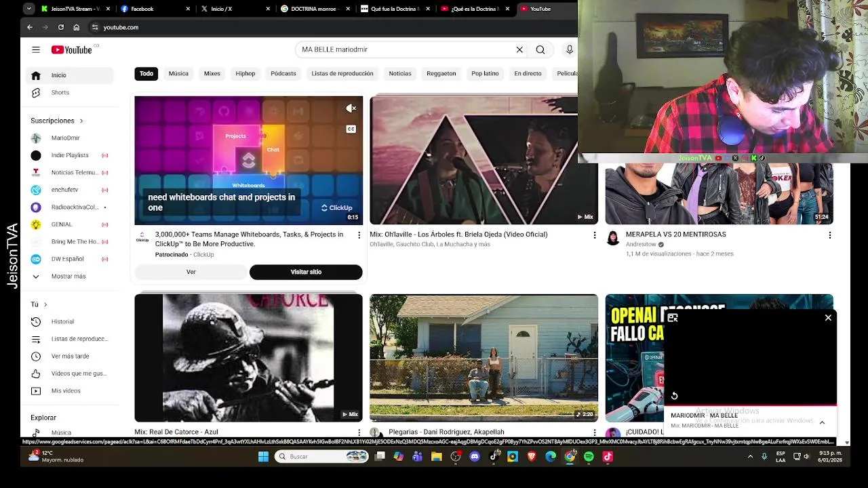Select the Reggaeton filter chip
The width and height of the screenshot is (868, 488).
pos(441,73)
